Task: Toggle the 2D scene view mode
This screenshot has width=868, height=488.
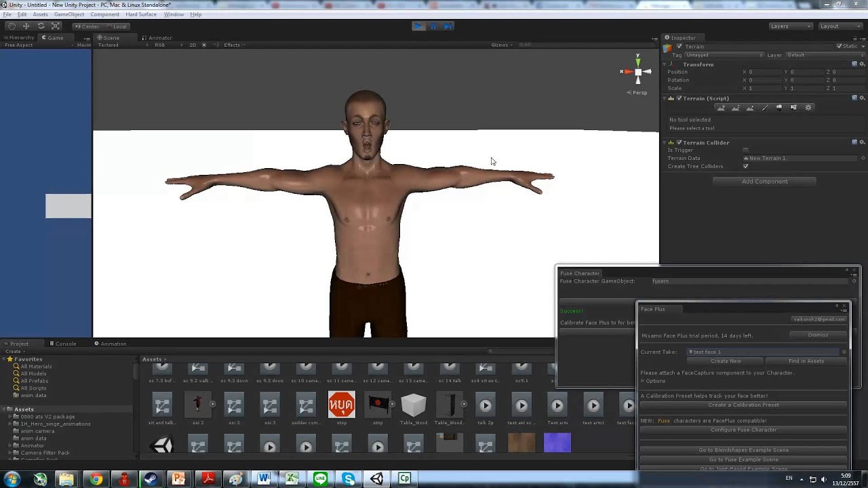Action: [193, 45]
